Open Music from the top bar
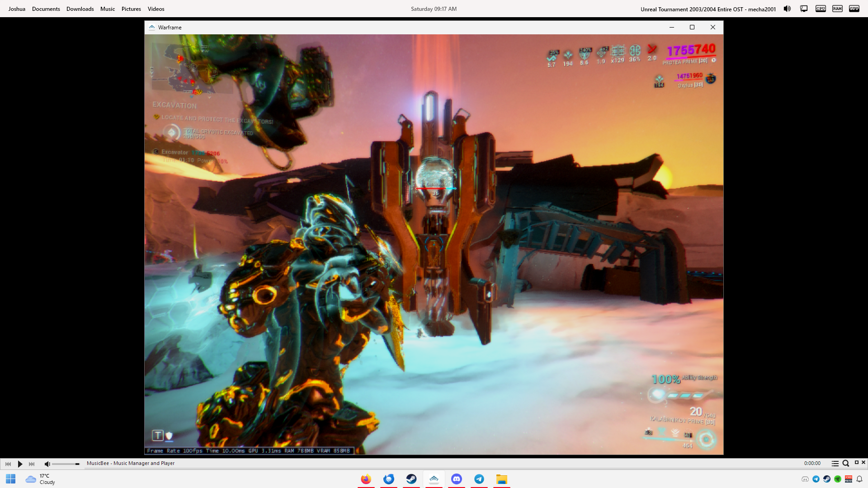 (x=108, y=9)
